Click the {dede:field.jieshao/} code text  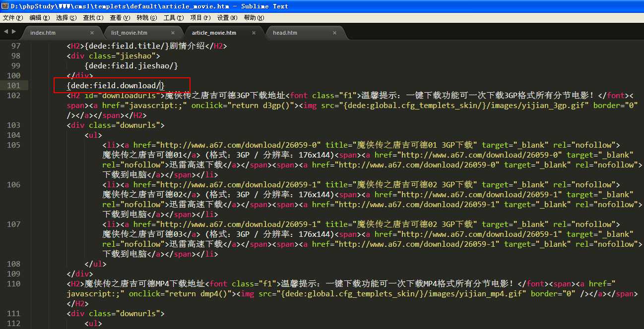pos(131,66)
